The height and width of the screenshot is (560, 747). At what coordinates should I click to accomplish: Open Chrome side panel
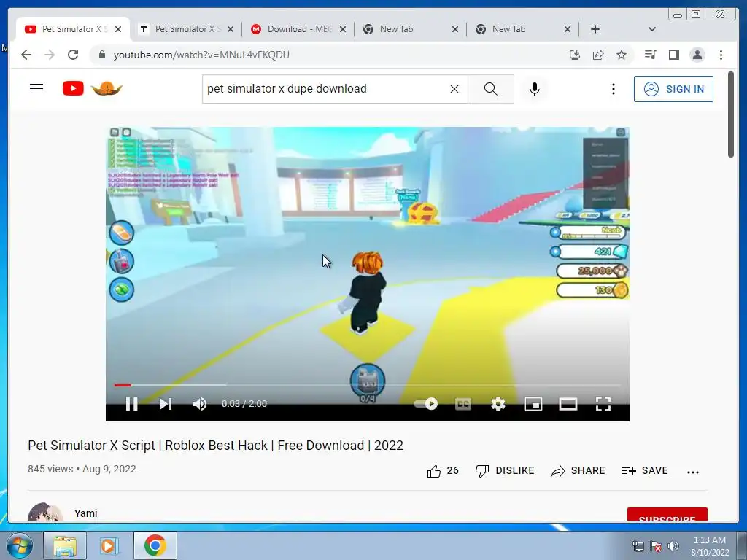point(673,55)
